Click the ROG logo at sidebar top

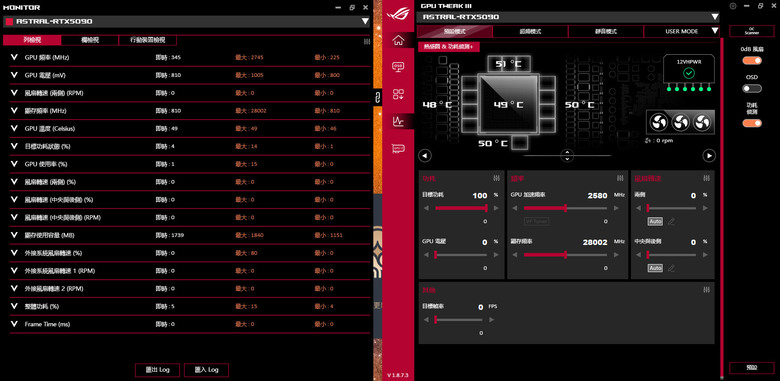397,14
